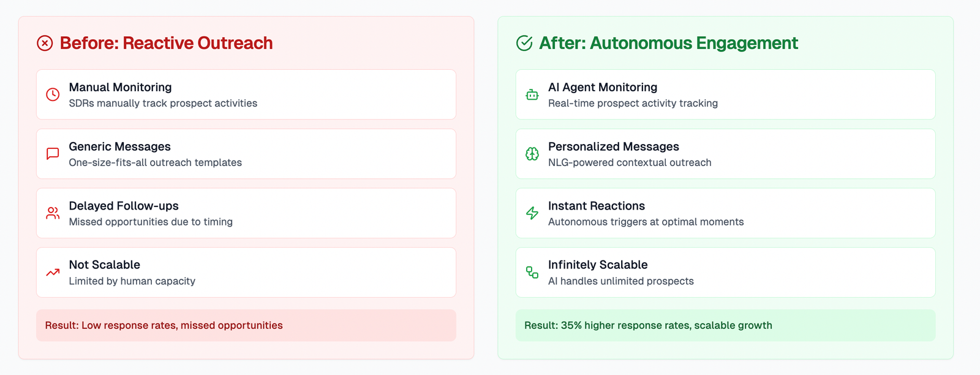Open the AI Agent Monitoring card title
The height and width of the screenshot is (375, 980).
point(603,88)
